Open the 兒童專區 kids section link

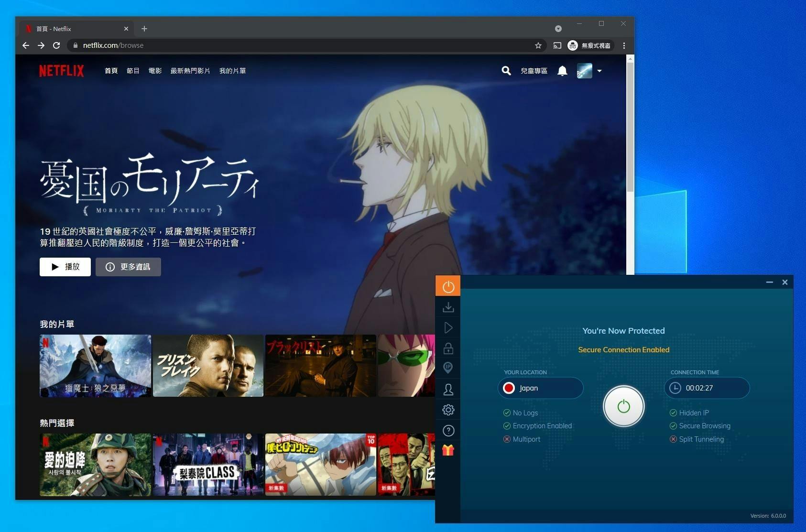pyautogui.click(x=534, y=71)
